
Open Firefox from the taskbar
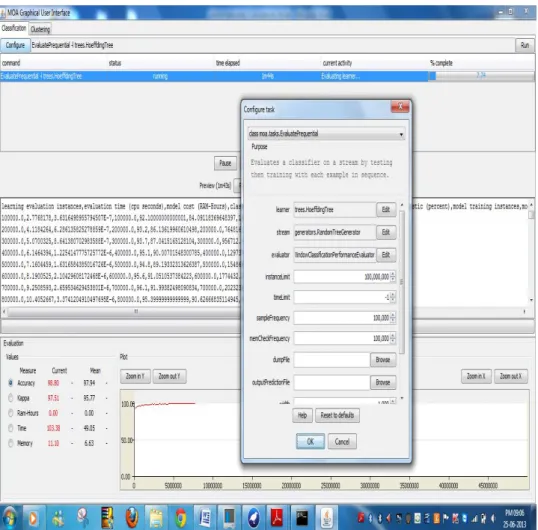pos(132,518)
